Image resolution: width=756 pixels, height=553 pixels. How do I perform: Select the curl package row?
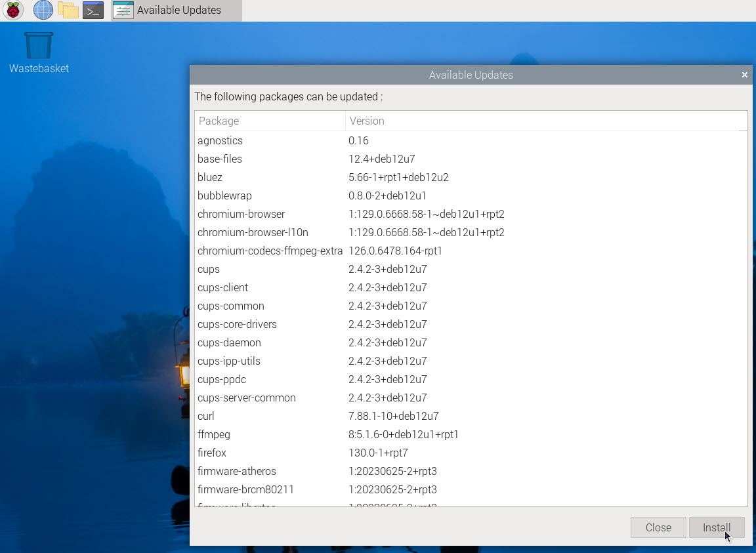tap(471, 416)
